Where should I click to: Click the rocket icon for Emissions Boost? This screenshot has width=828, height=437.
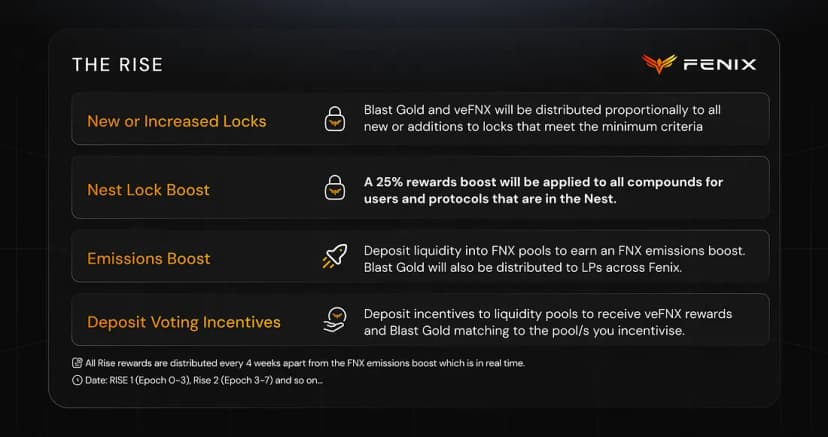point(334,257)
